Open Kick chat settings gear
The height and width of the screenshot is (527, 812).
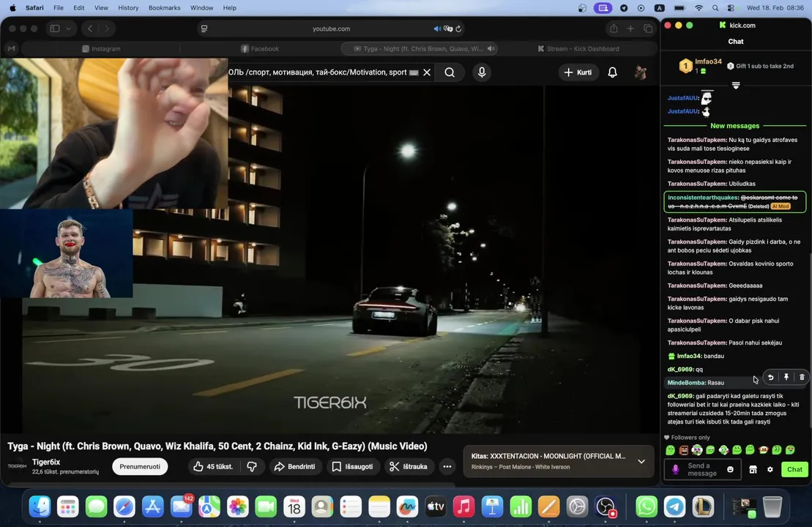tap(770, 469)
